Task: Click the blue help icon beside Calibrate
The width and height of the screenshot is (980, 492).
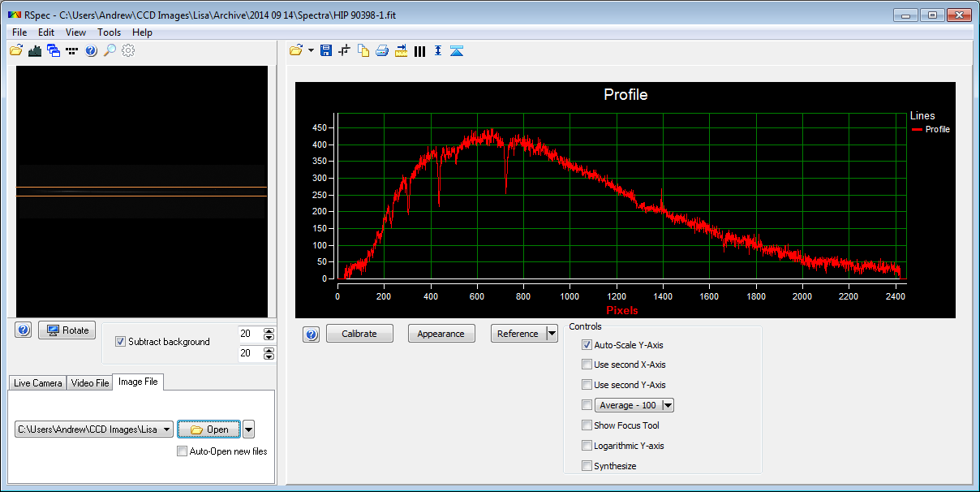Action: click(x=312, y=334)
